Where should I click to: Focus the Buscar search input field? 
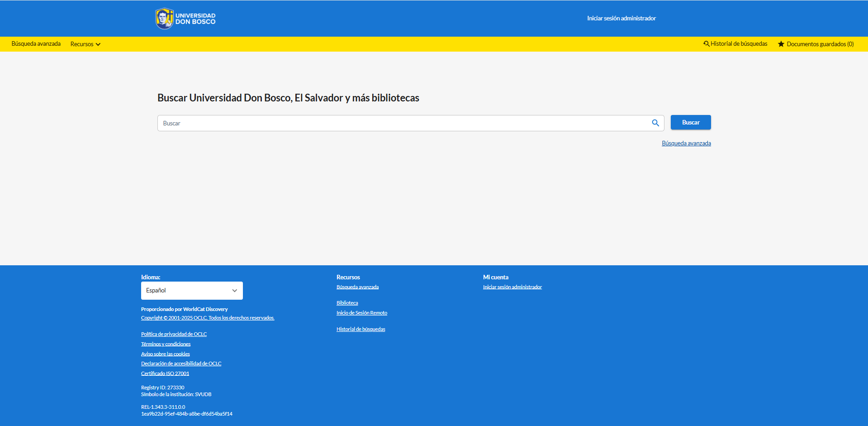pyautogui.click(x=403, y=123)
